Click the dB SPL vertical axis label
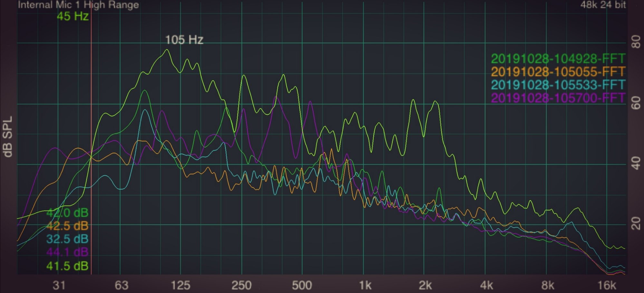Viewport: 644px width, 293px height. click(x=8, y=136)
